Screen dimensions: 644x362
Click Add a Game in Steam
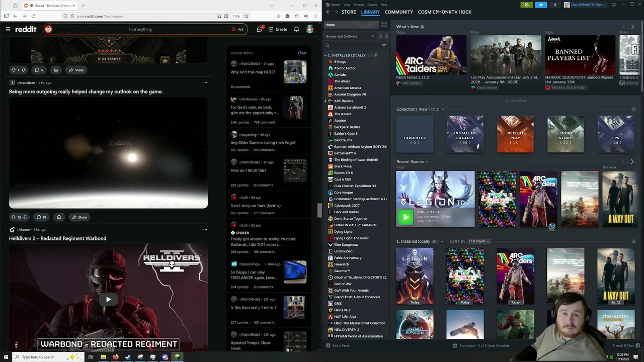(x=338, y=345)
